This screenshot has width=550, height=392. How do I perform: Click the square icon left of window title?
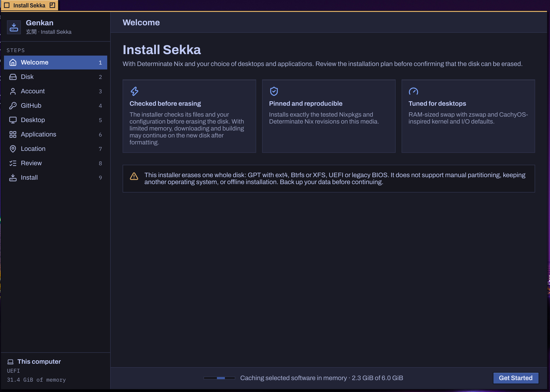7,5
